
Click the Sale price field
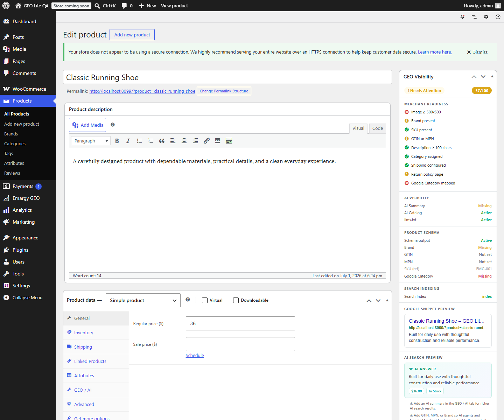(240, 344)
